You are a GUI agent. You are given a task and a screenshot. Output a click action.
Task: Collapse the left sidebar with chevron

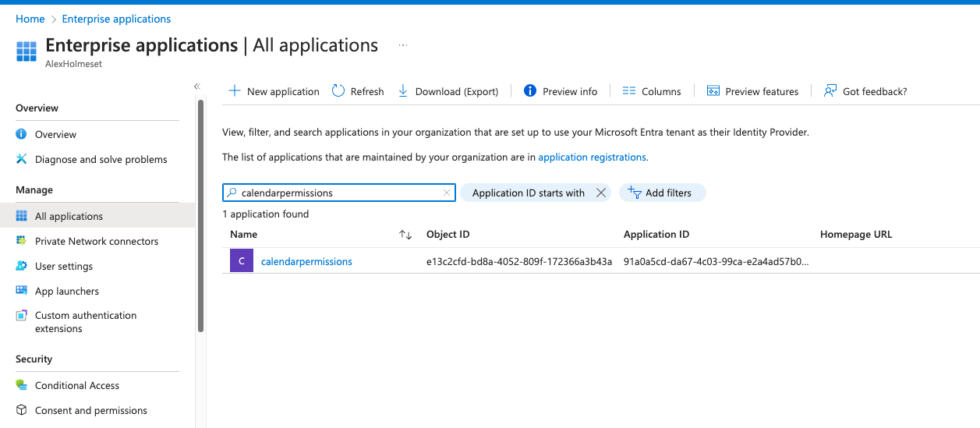coord(197,87)
